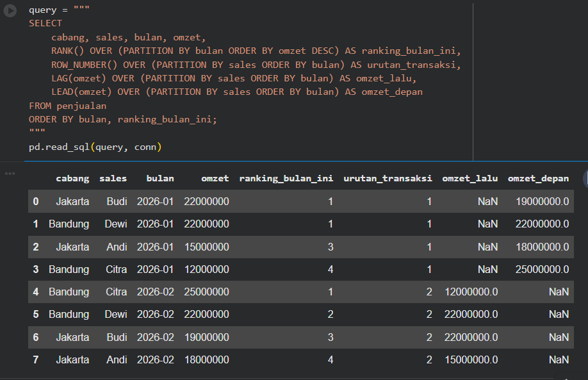This screenshot has width=588, height=380.
Task: Click the 'omzet' column header
Action: [x=215, y=179]
